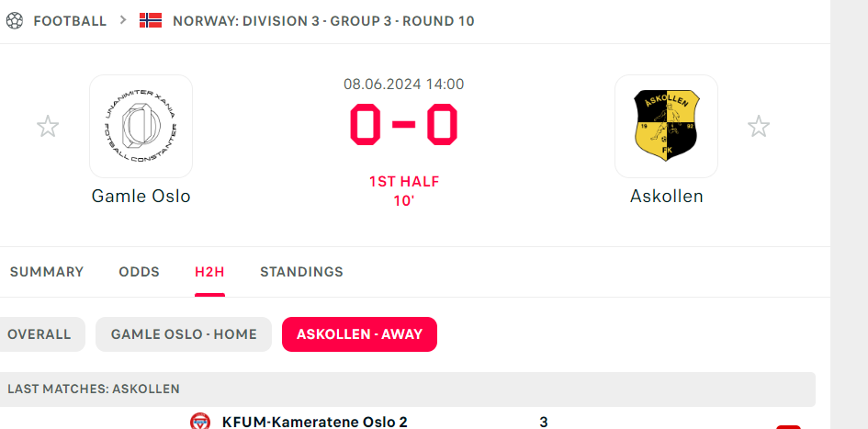Viewport: 868px width, 429px height.
Task: Select the Askollen - Away filter
Action: [359, 334]
